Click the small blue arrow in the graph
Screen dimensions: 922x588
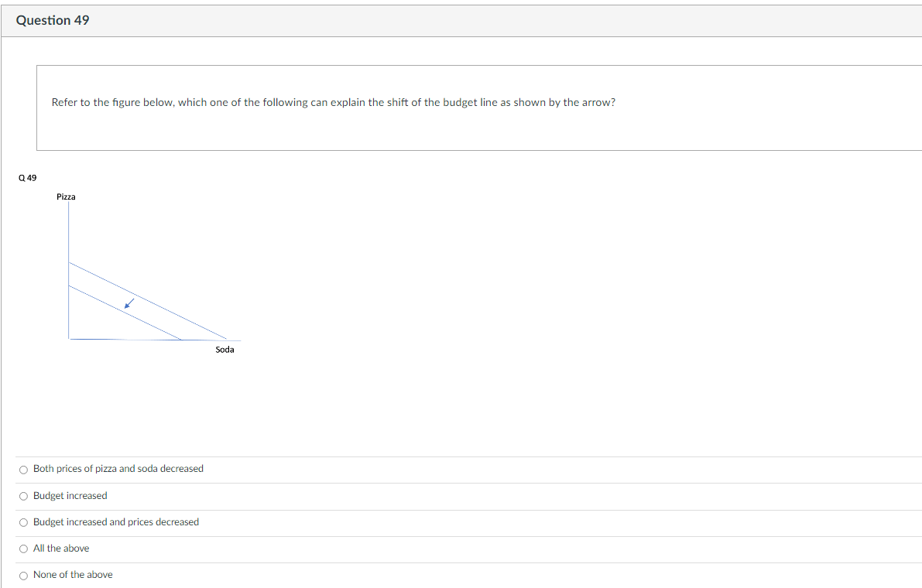point(129,303)
